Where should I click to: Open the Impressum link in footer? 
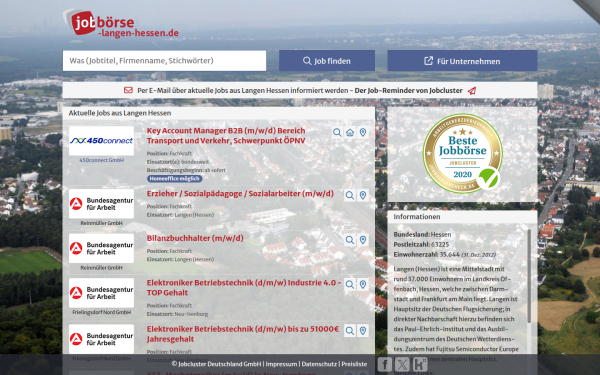click(281, 364)
